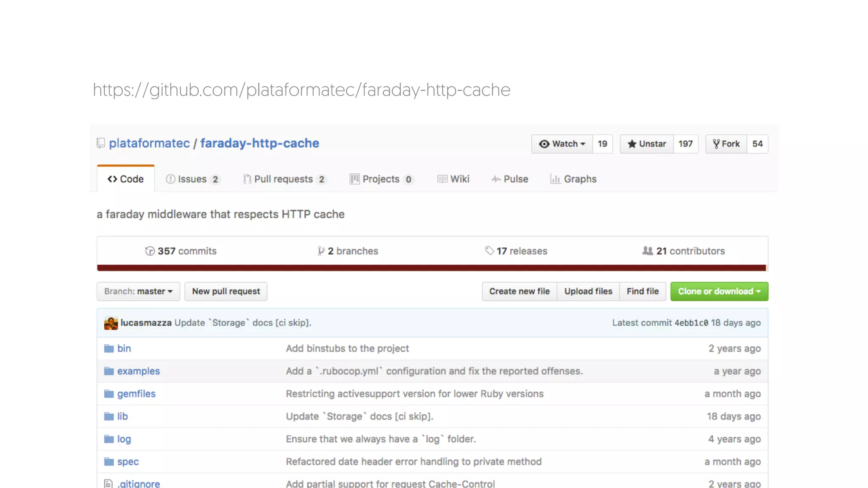Open lucasmazza author link
The height and width of the screenshot is (488, 868).
146,323
